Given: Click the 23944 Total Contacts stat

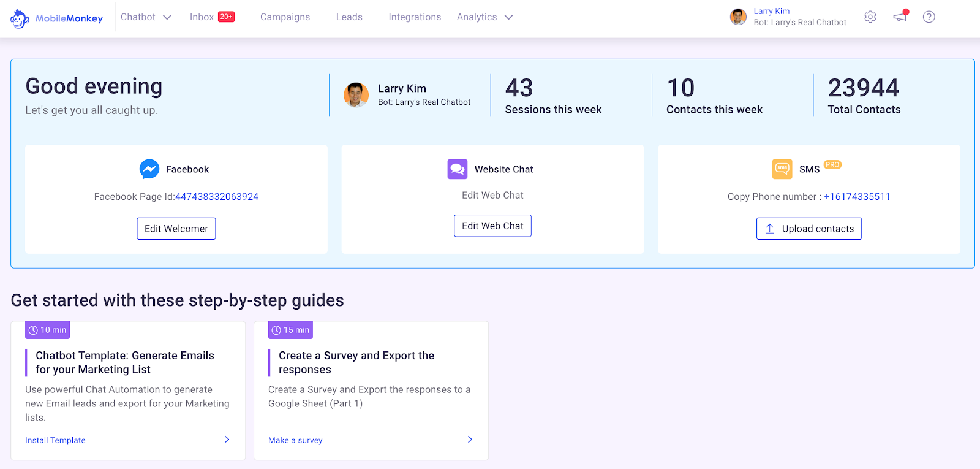Looking at the screenshot, I should 864,96.
